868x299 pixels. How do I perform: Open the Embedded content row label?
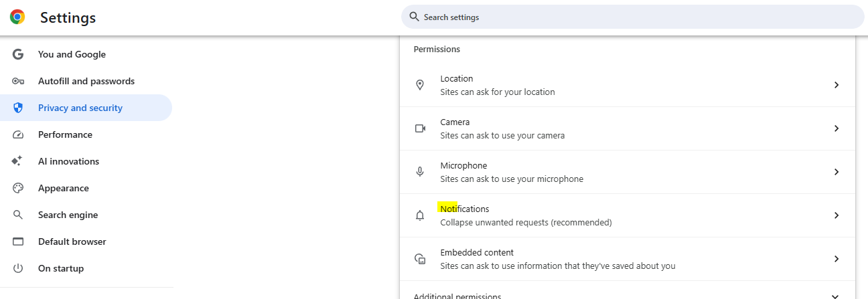point(477,252)
